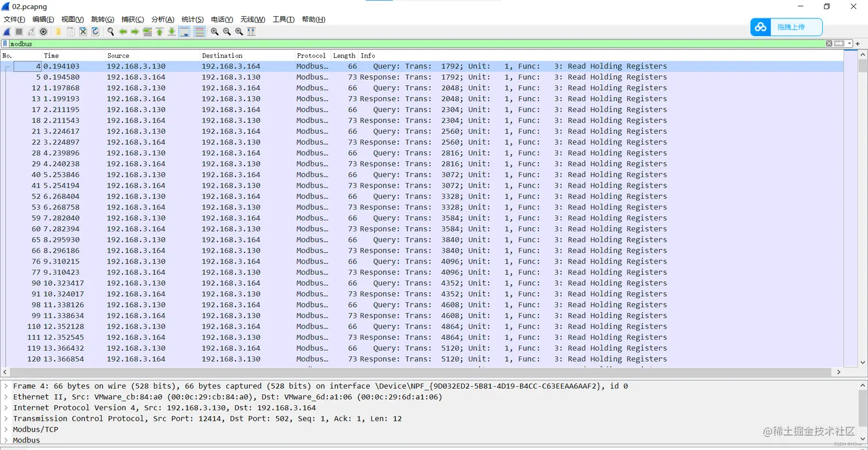This screenshot has height=450, width=868.
Task: Jump to the last packet icon
Action: click(x=172, y=32)
